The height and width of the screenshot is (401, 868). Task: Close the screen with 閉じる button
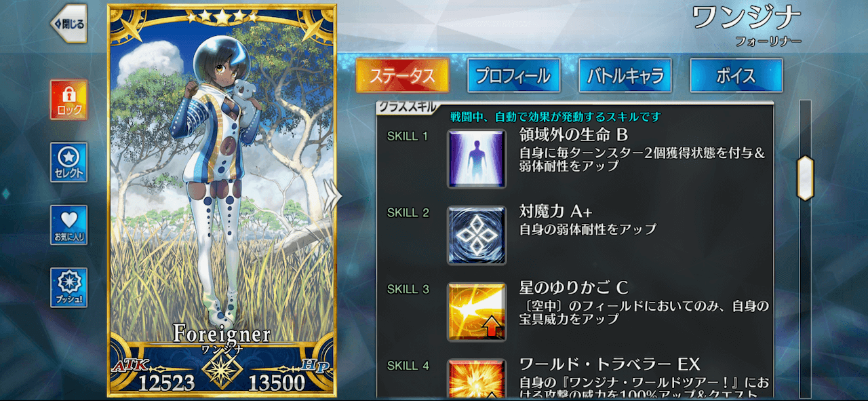(x=68, y=24)
